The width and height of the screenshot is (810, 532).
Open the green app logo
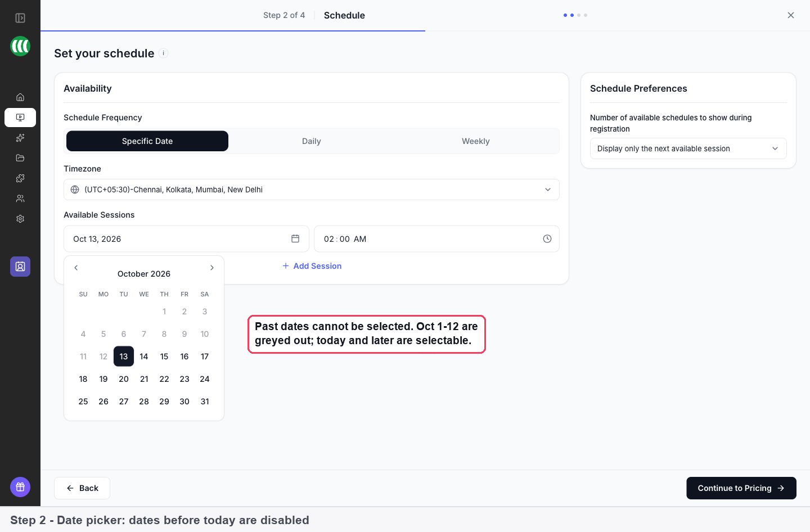point(20,46)
